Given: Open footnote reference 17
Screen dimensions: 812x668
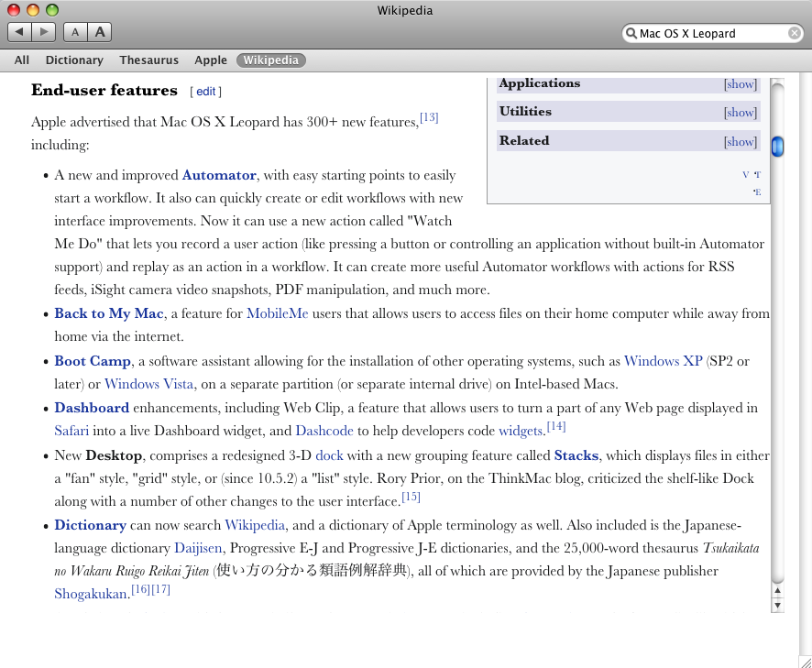Looking at the screenshot, I should click(160, 589).
